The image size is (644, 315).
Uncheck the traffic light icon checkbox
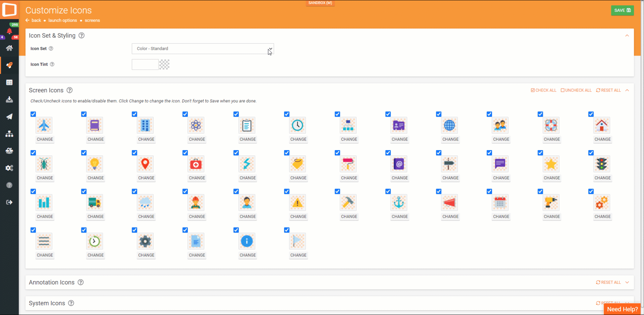pos(591,153)
